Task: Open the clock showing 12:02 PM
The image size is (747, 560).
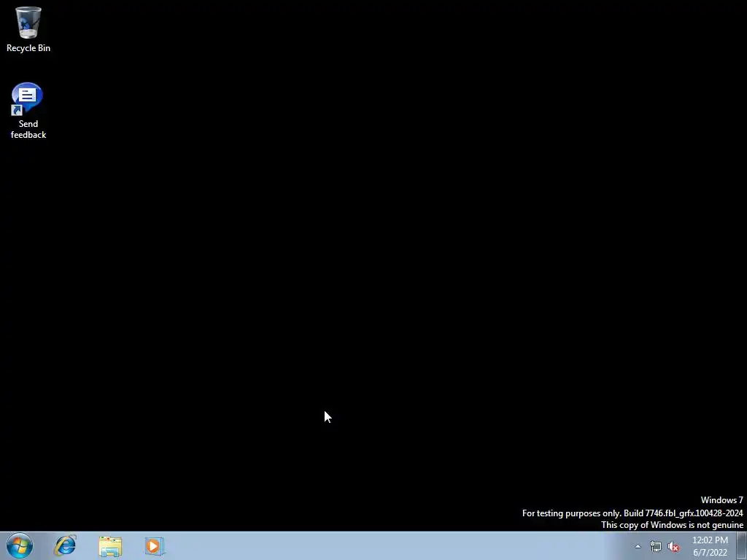Action: (x=710, y=546)
